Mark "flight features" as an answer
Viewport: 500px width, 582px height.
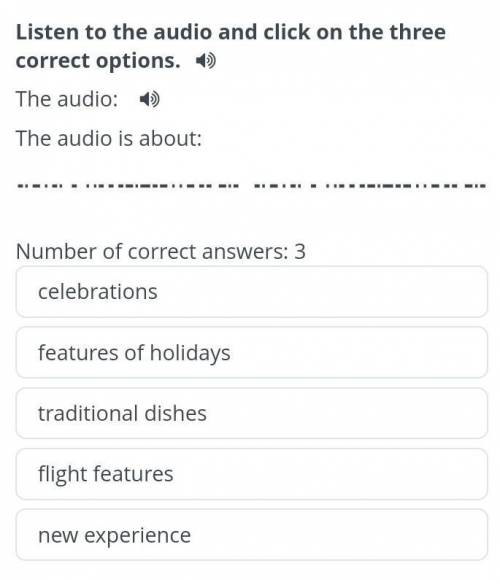point(251,474)
